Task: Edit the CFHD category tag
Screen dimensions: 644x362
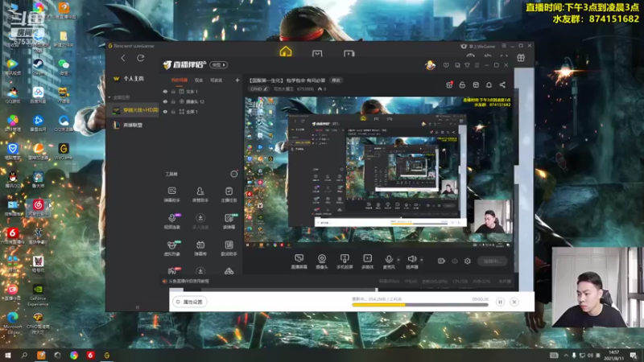Action: click(x=258, y=88)
